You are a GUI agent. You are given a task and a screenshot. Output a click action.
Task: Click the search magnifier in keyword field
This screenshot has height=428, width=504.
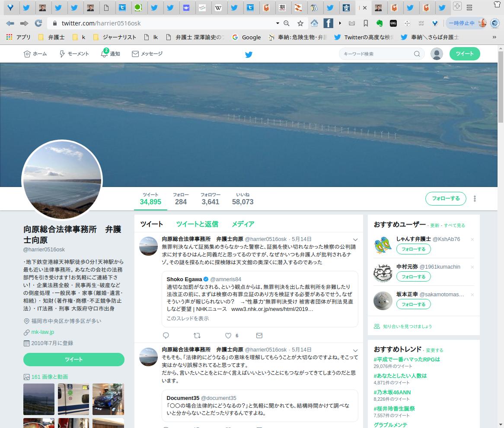point(417,54)
